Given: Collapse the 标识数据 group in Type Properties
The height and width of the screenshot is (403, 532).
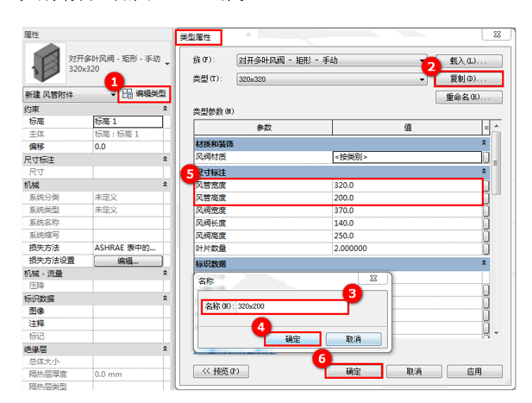Looking at the screenshot, I should [x=484, y=263].
